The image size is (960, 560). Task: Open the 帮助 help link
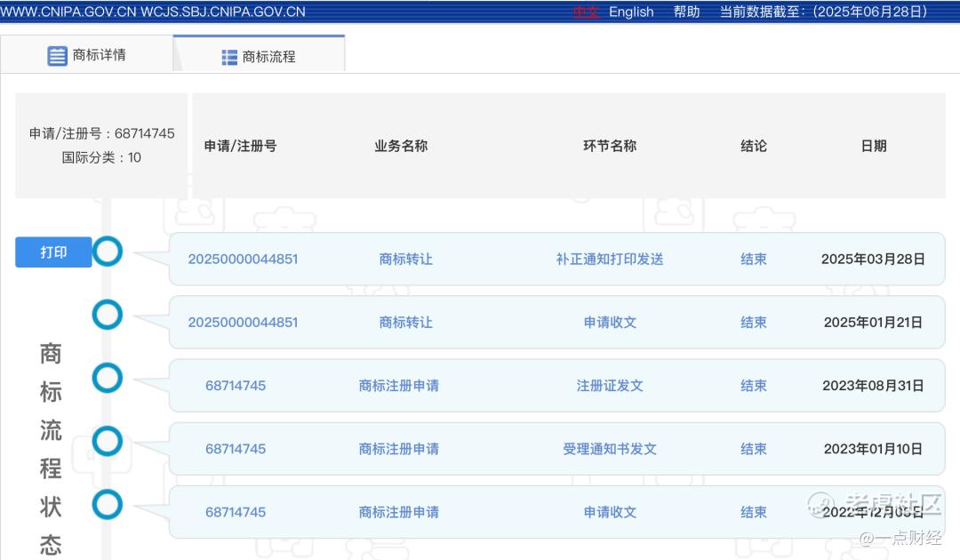pyautogui.click(x=686, y=12)
